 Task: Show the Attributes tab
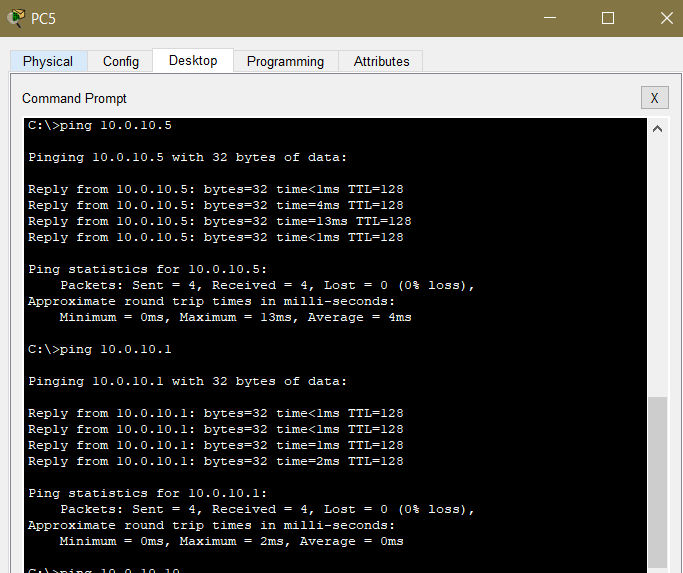point(381,61)
